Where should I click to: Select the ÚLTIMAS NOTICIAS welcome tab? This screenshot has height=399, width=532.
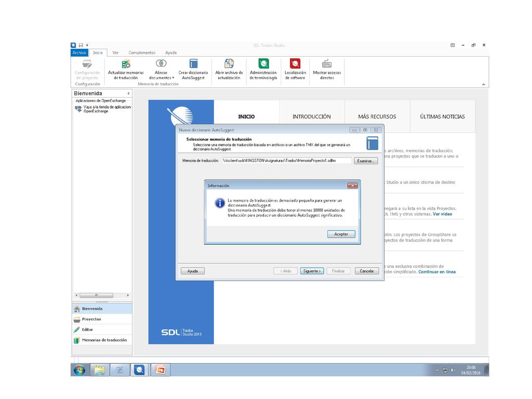[443, 116]
